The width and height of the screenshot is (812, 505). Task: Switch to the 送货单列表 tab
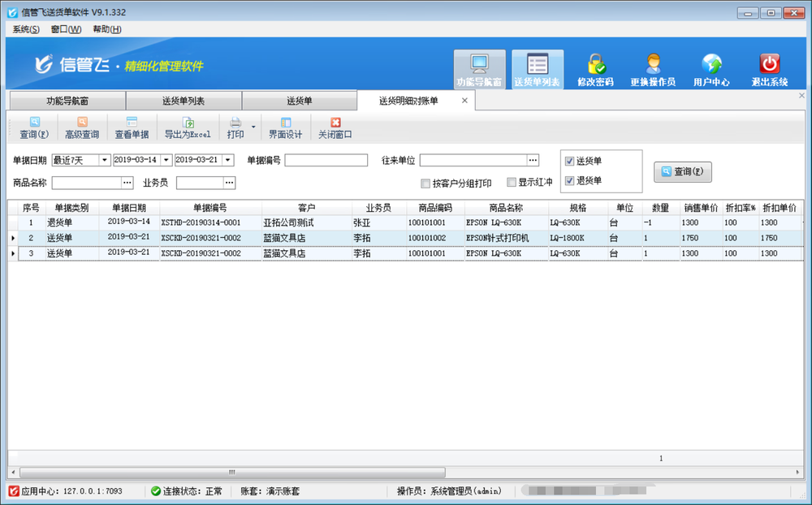[x=184, y=101]
